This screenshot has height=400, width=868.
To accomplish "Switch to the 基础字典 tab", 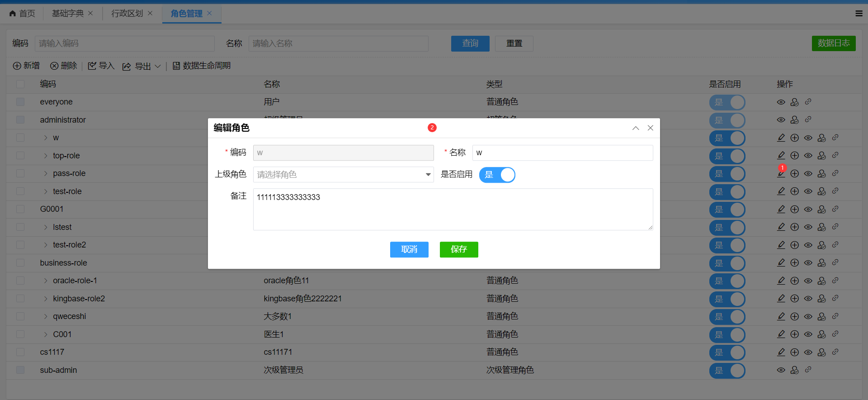I will pyautogui.click(x=68, y=14).
